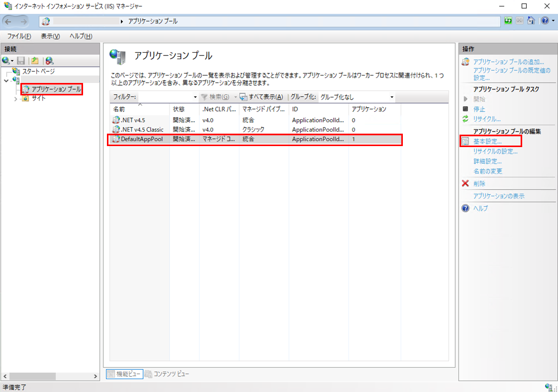Collapse the server node in connections tree
558x392 pixels.
6,81
